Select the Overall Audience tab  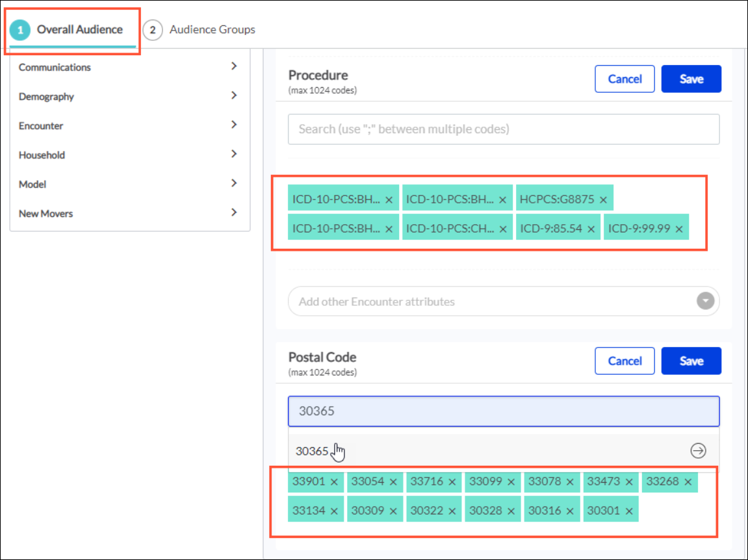(70, 30)
